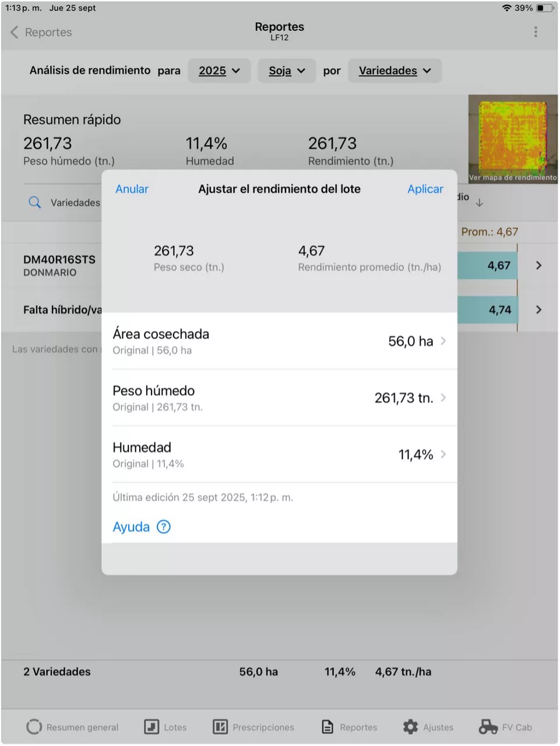560x746 pixels.
Task: Tap the Prescripciones icon
Action: click(220, 727)
